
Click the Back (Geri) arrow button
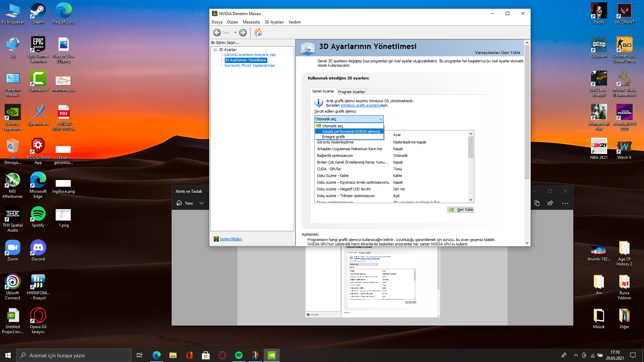coord(217,33)
